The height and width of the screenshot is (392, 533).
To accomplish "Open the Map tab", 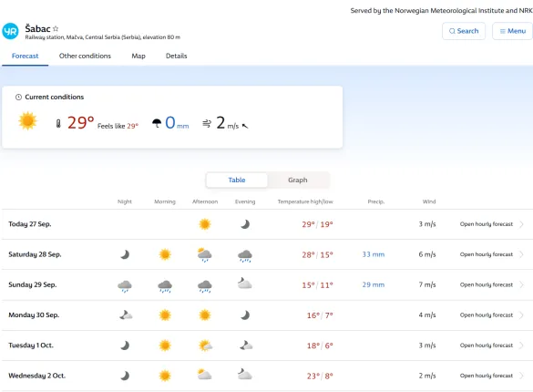I will click(x=138, y=56).
